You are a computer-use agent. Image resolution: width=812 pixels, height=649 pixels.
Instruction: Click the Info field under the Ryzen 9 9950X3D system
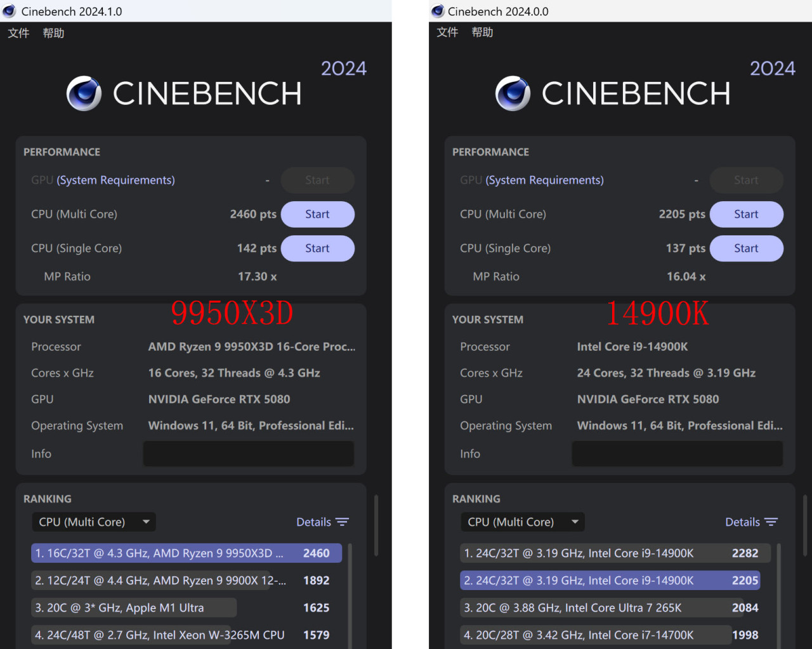249,454
